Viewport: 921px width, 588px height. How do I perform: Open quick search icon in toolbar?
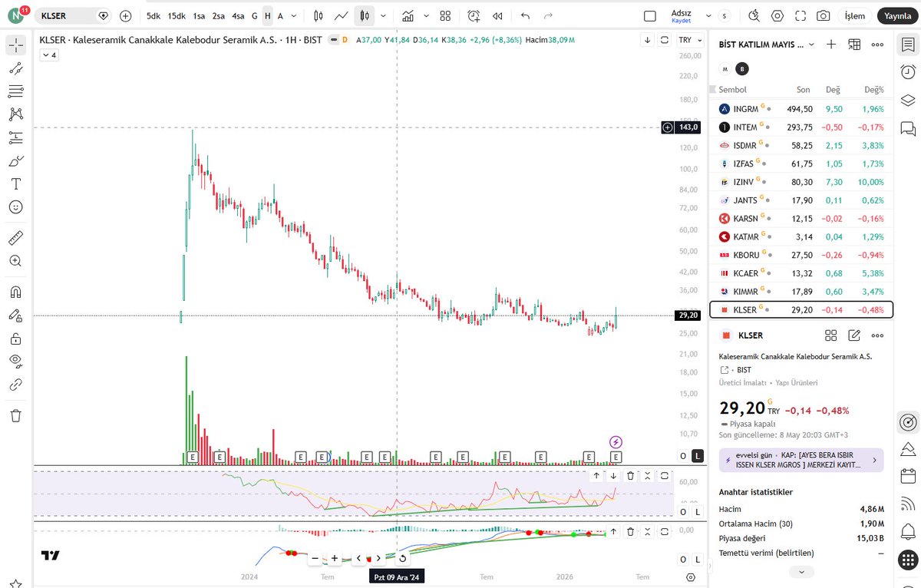(754, 15)
